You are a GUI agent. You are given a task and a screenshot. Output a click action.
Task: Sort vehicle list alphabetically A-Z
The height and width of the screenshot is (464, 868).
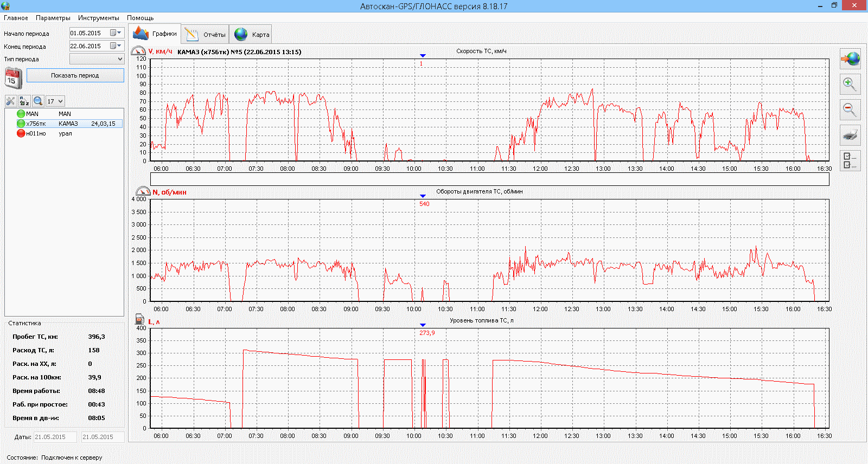24,101
